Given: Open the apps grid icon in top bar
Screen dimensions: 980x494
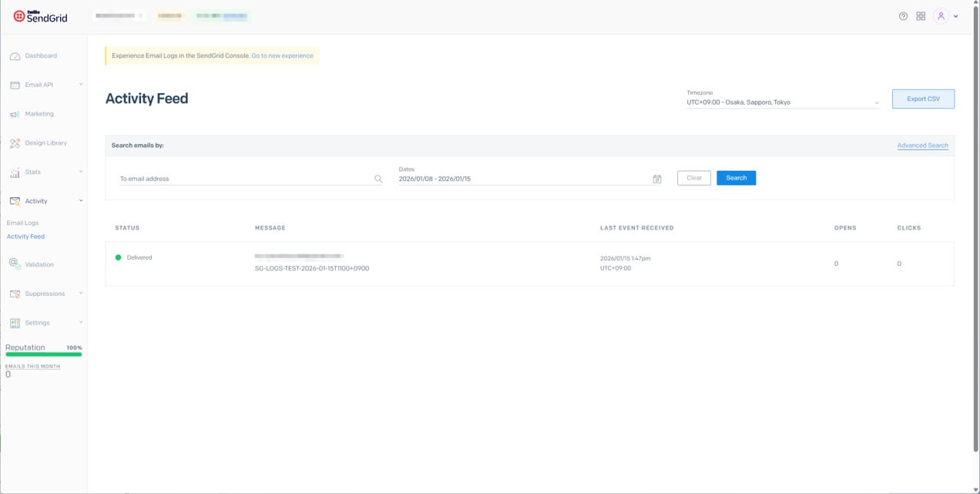Looking at the screenshot, I should pyautogui.click(x=920, y=15).
